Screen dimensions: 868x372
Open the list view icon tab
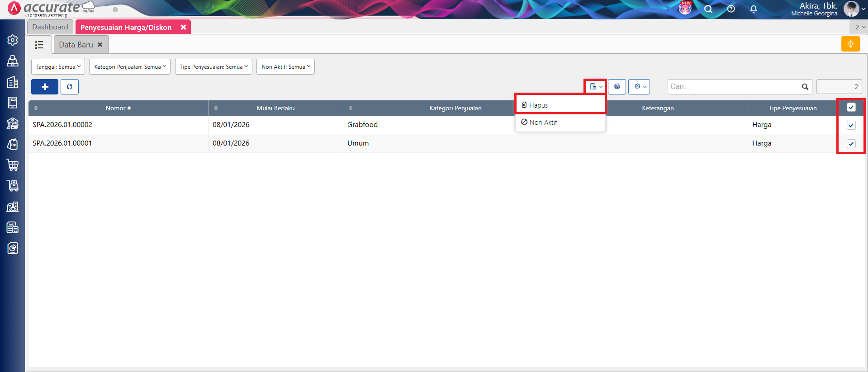pos(39,45)
